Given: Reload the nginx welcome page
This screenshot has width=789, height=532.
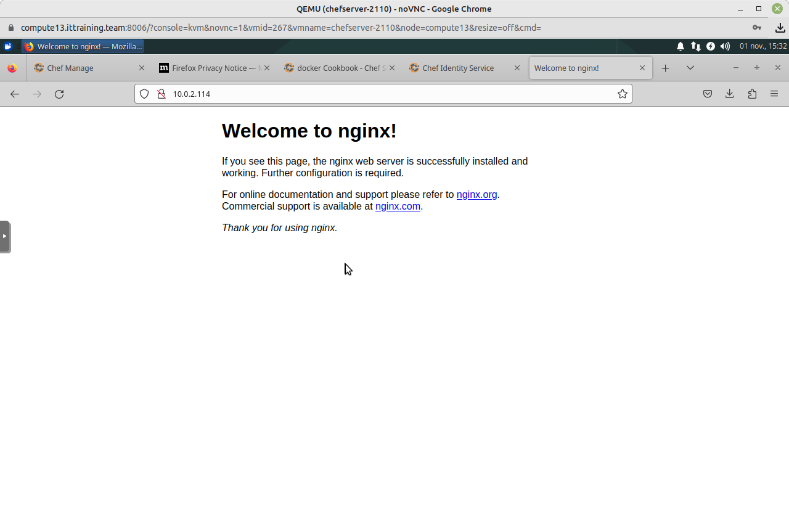Looking at the screenshot, I should (x=59, y=94).
